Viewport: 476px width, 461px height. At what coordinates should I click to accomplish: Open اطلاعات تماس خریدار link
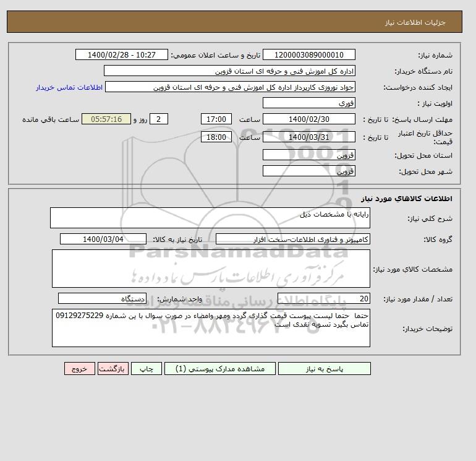click(69, 87)
